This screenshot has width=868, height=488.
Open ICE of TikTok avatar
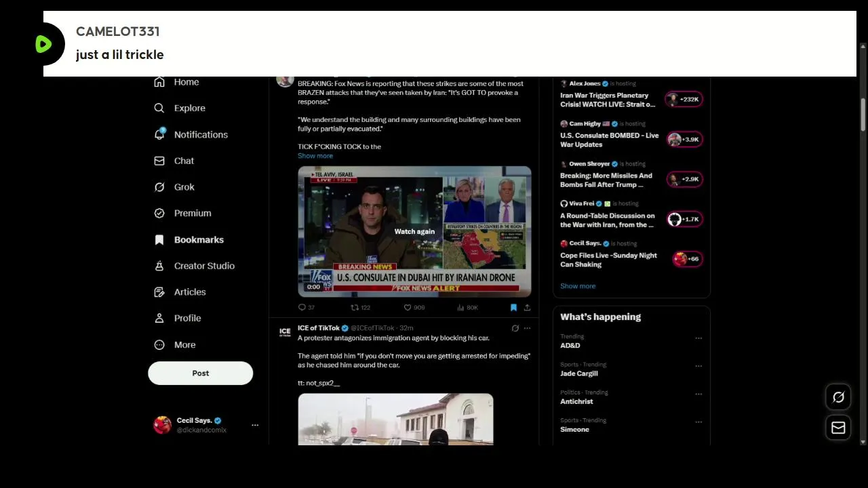click(x=285, y=331)
